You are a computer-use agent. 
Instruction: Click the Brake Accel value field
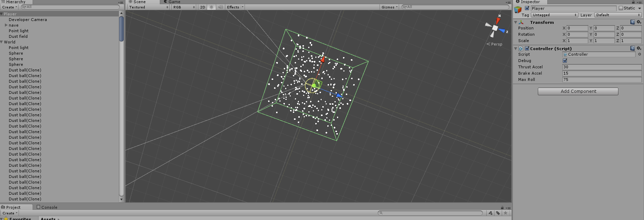[602, 73]
